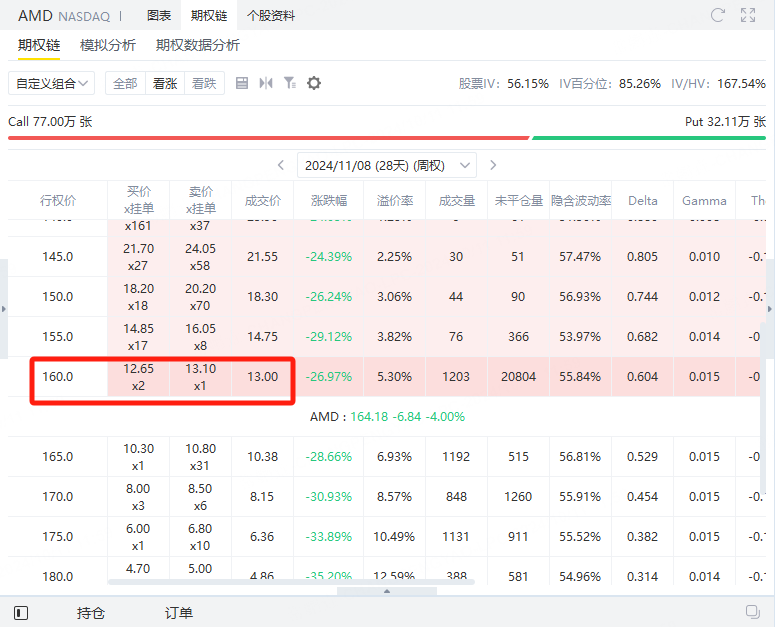Expand the right side panel arrow
Viewport: 775px width, 627px height.
point(770,309)
